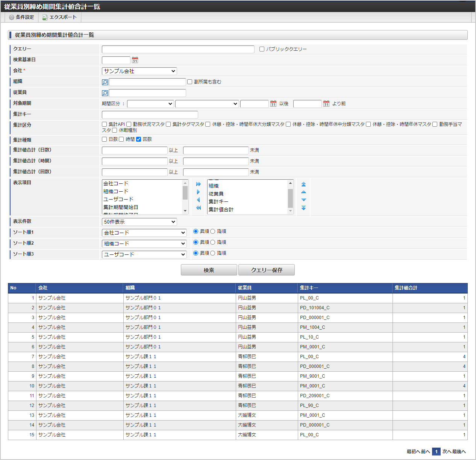This screenshot has height=460, width=476.
Task: Open calendar for 以後 start date
Action: [x=273, y=104]
